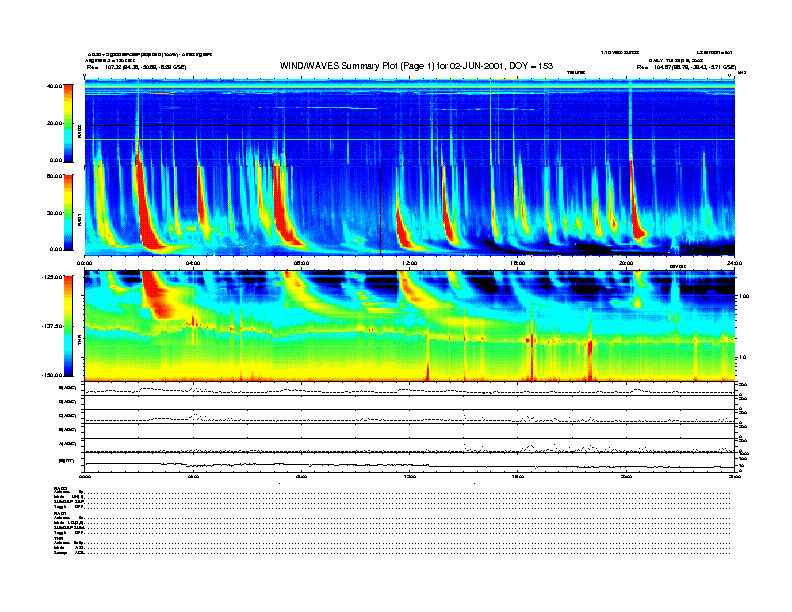This screenshot has height=612, width=792.
Task: Click the 60.00 color scale label
Action: [x=55, y=176]
